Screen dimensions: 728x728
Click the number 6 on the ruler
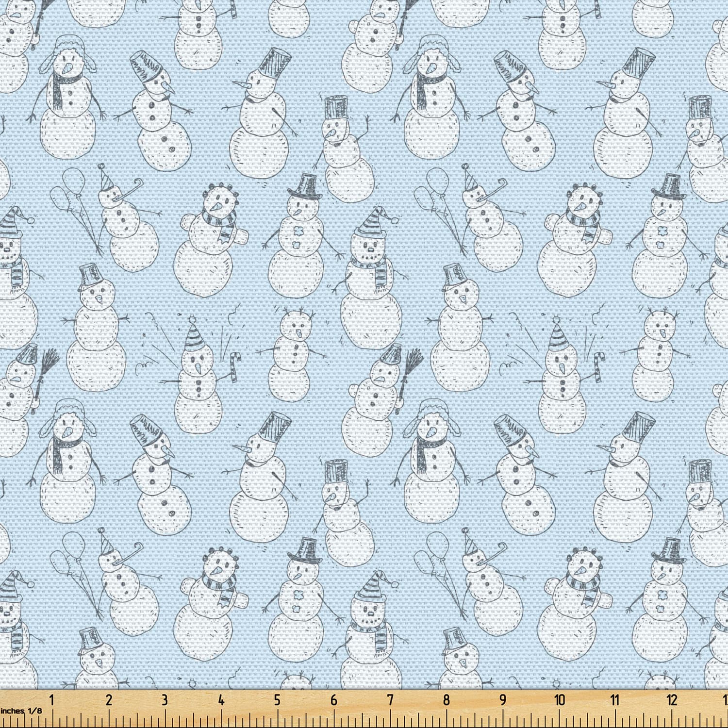pos(333,700)
